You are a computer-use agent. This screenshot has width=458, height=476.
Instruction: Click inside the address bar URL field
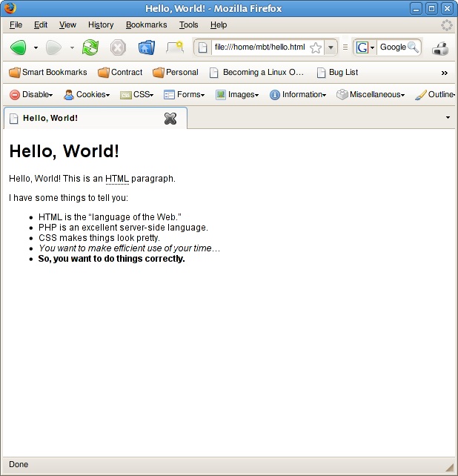point(259,47)
